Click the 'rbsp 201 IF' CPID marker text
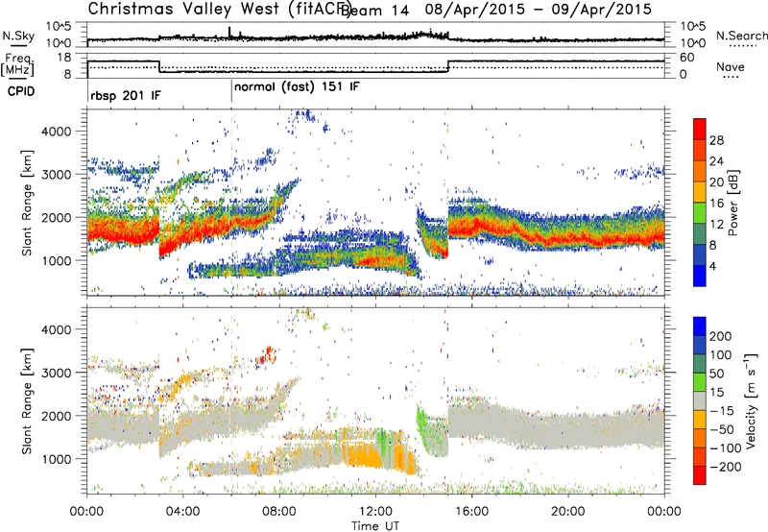 pos(126,95)
